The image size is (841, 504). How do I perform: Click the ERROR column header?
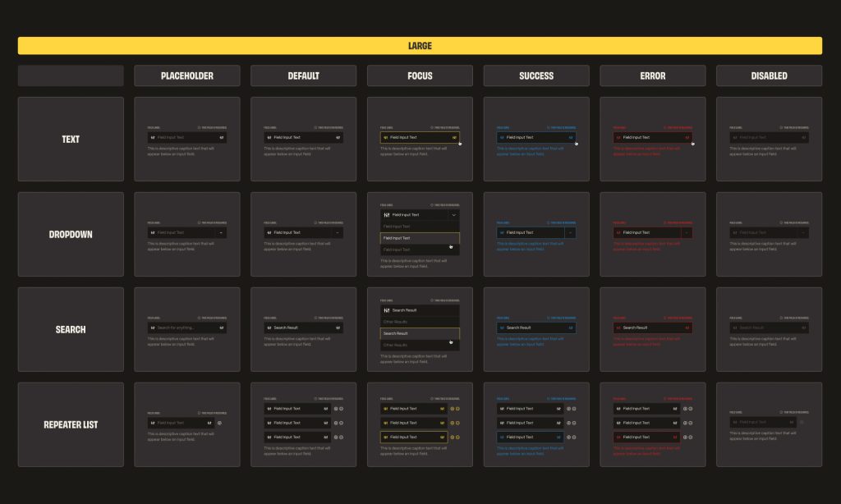click(x=653, y=76)
